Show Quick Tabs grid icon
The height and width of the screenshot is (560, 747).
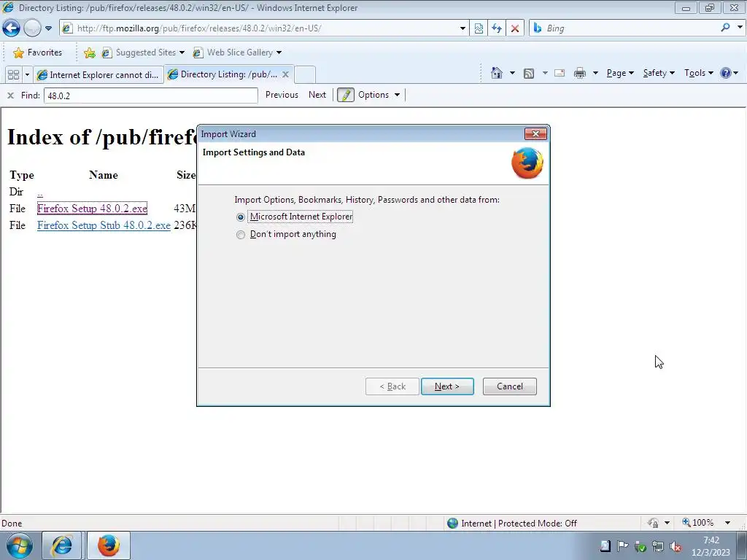[x=13, y=75]
